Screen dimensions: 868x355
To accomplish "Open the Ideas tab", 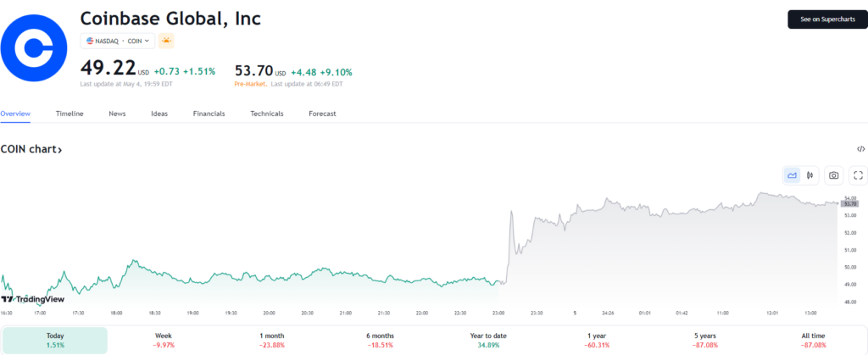I will pos(159,114).
